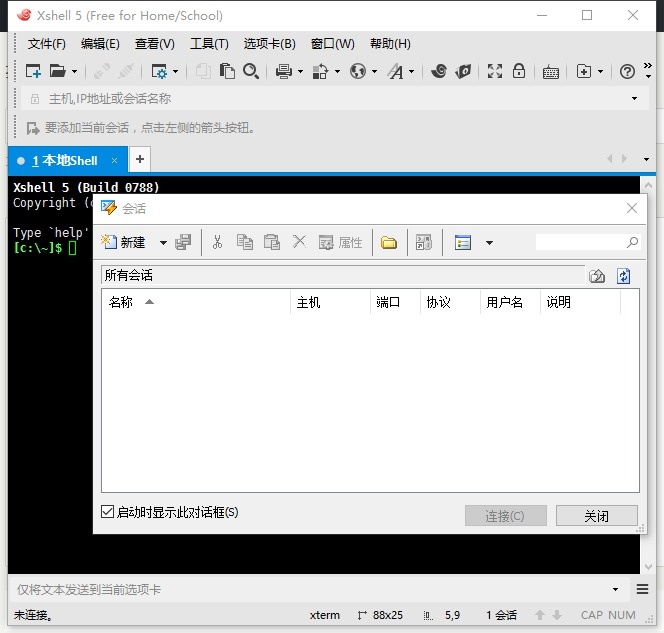Click the New session icon in main toolbar
This screenshot has height=633, width=664.
pyautogui.click(x=33, y=71)
